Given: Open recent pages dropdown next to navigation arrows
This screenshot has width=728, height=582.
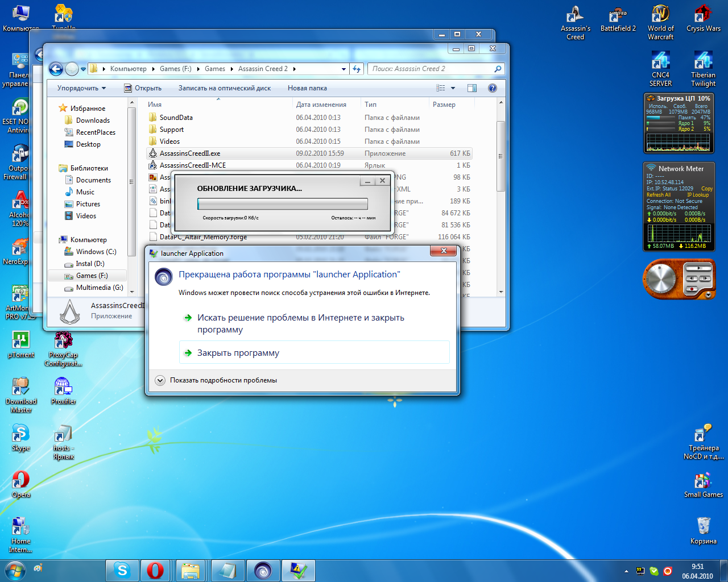Looking at the screenshot, I should (83, 69).
